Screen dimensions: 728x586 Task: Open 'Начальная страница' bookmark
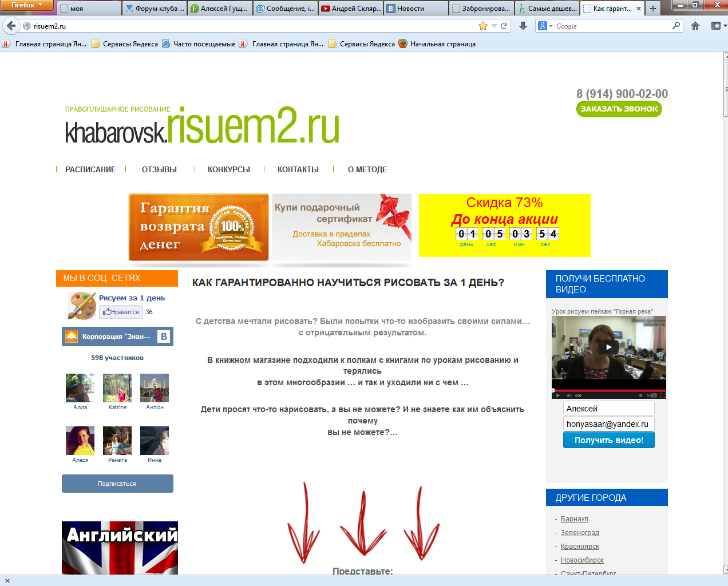click(437, 43)
